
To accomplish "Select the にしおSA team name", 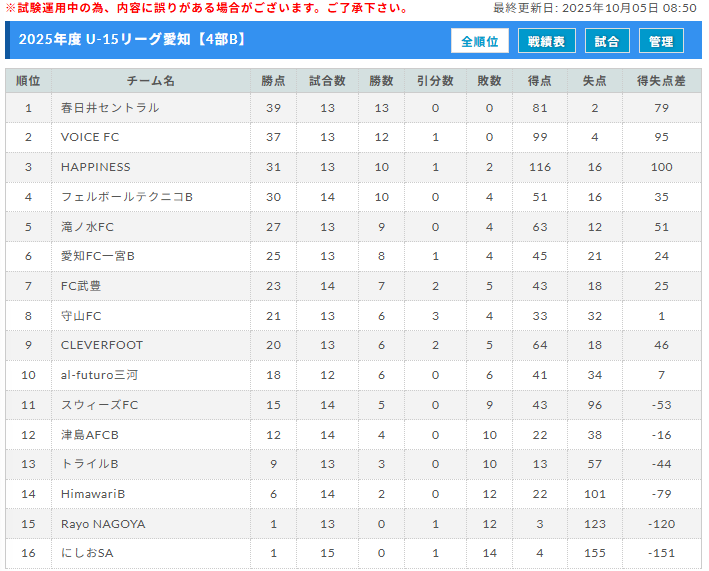I will 87,553.
